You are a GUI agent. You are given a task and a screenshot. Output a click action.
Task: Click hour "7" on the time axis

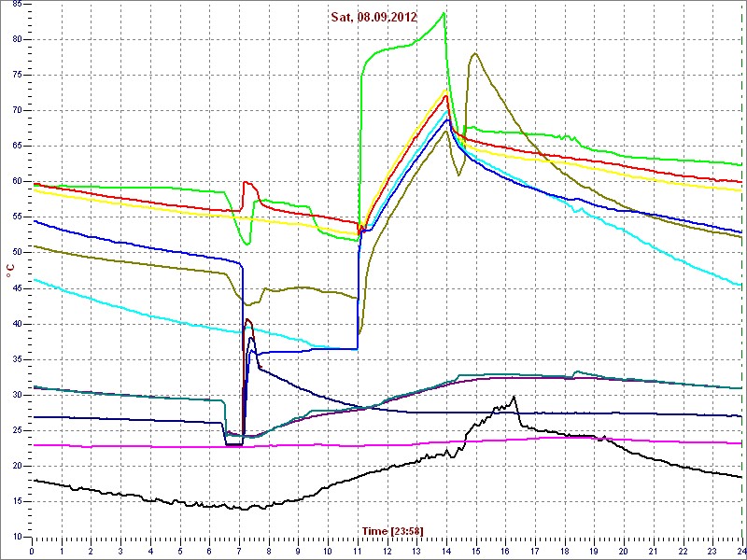click(239, 551)
